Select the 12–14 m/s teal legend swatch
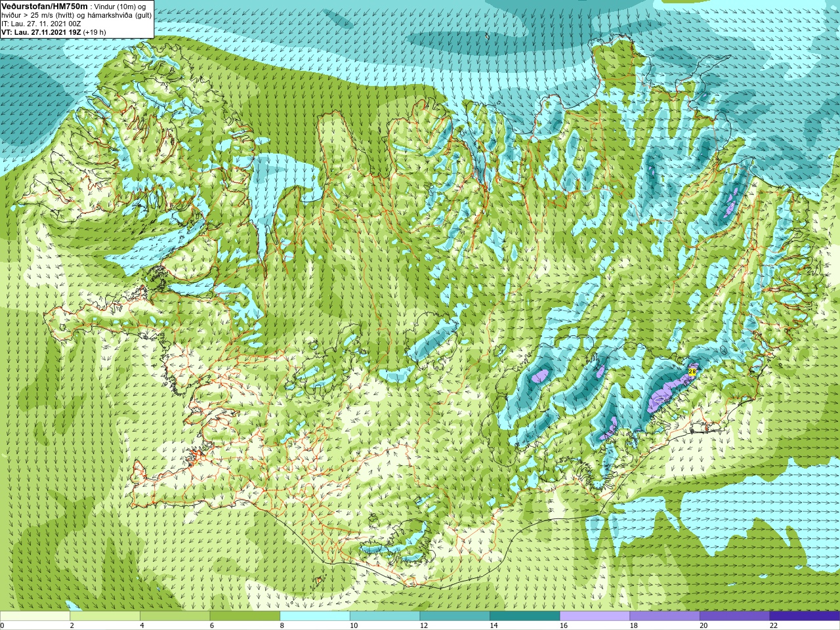Screen dimensions: 840x630 (455, 616)
